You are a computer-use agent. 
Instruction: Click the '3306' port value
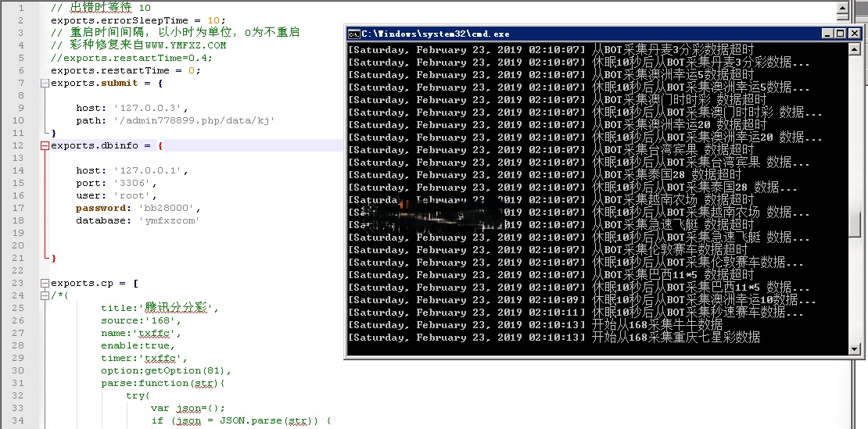(x=133, y=183)
